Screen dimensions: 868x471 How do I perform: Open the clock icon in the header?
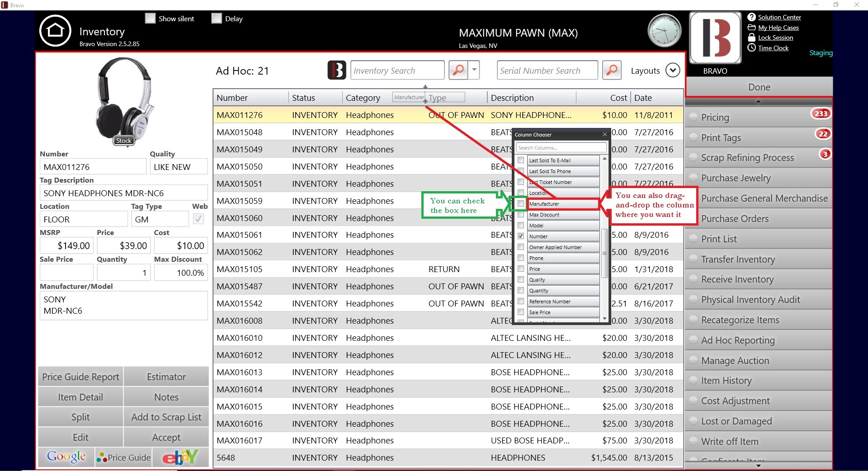(x=665, y=31)
